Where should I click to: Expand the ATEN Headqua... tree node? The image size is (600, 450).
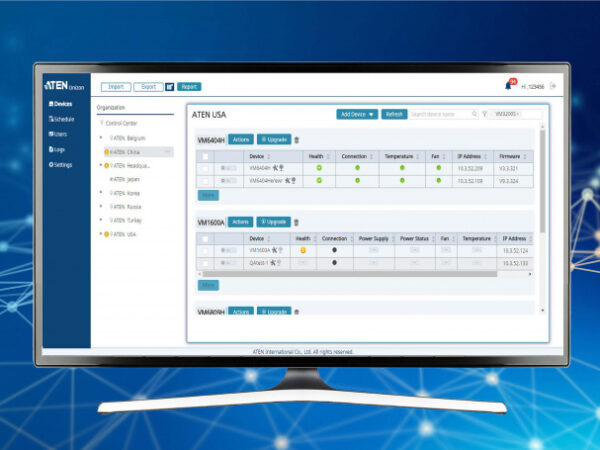(101, 165)
